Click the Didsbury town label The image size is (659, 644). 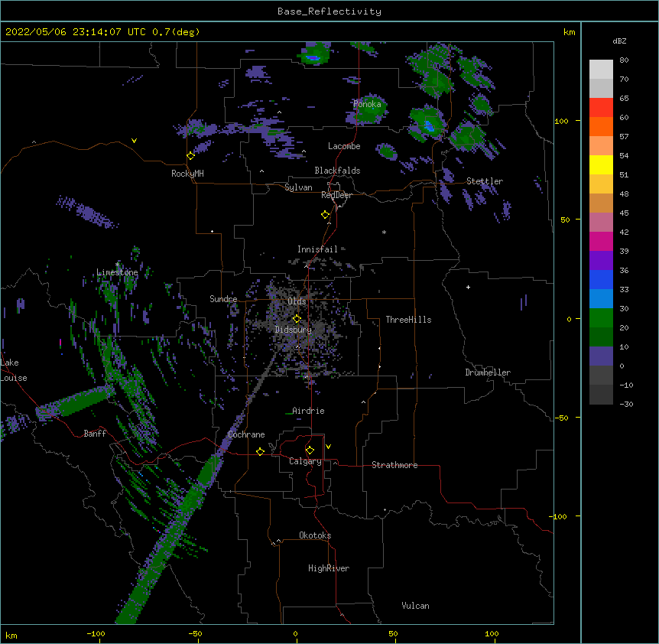tap(294, 330)
